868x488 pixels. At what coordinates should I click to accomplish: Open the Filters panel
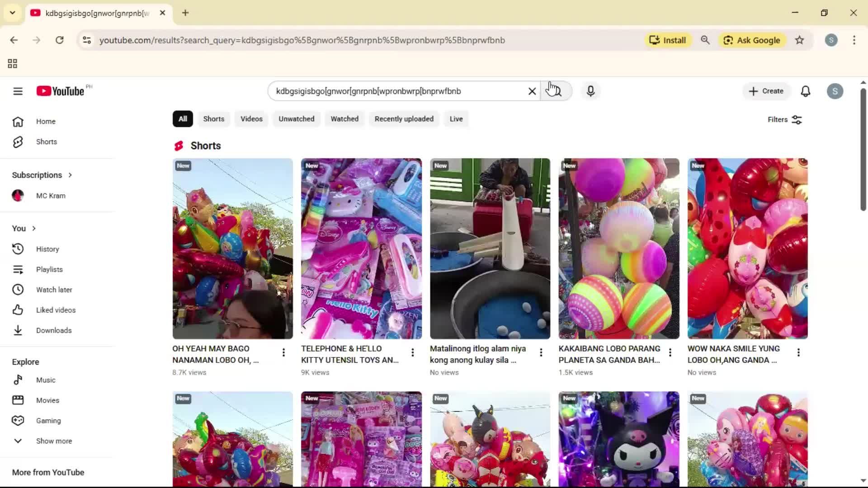point(785,119)
